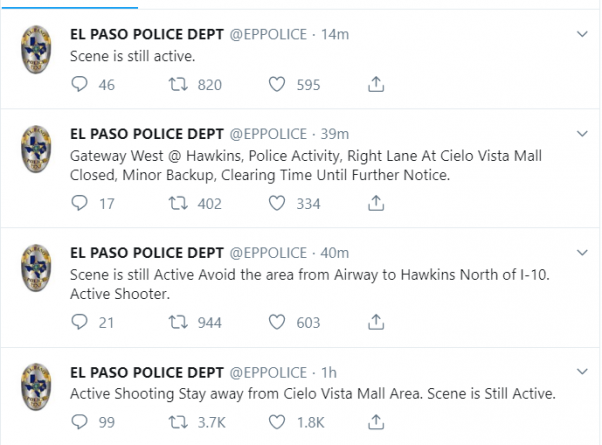
Task: Retweet the Gateway West @ Hawkins tweet
Action: pyautogui.click(x=177, y=203)
